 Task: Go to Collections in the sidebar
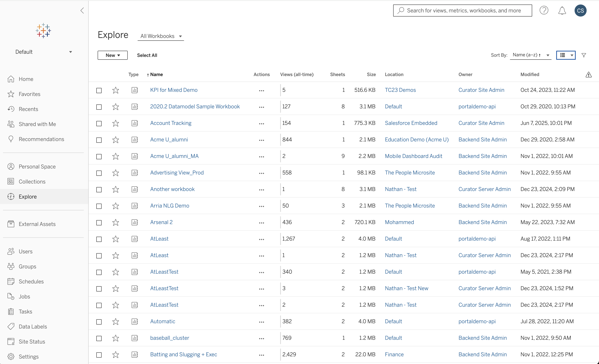[32, 182]
